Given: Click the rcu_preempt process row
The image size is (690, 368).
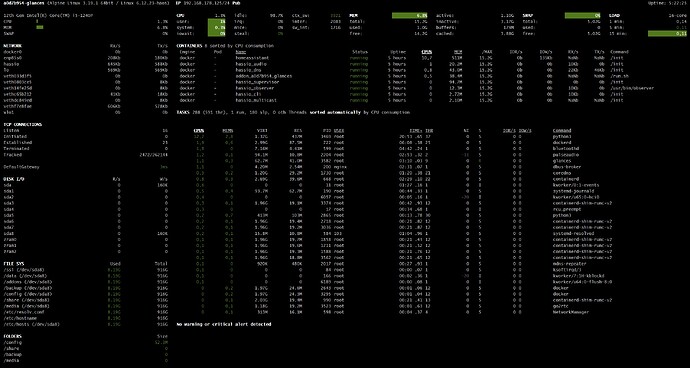Looking at the screenshot, I should click(403, 209).
